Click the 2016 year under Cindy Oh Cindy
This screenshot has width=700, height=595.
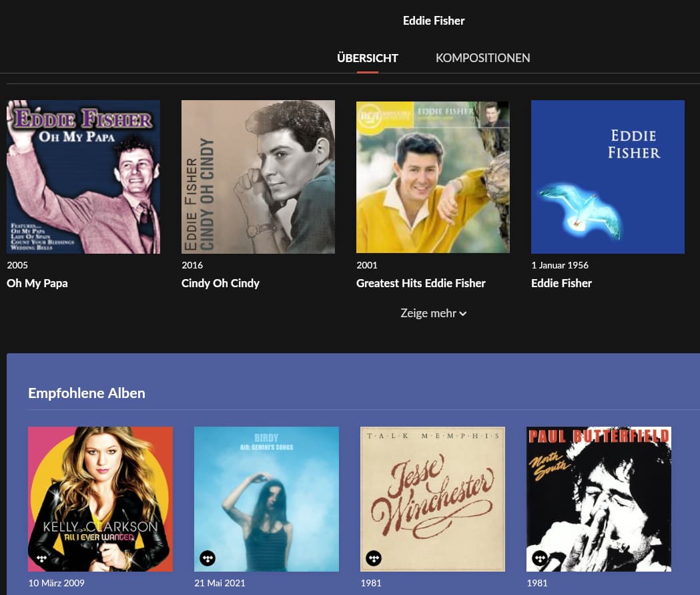click(192, 265)
